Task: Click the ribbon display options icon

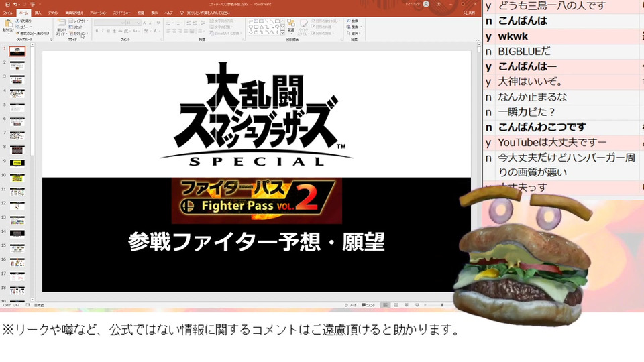Action: [439, 4]
